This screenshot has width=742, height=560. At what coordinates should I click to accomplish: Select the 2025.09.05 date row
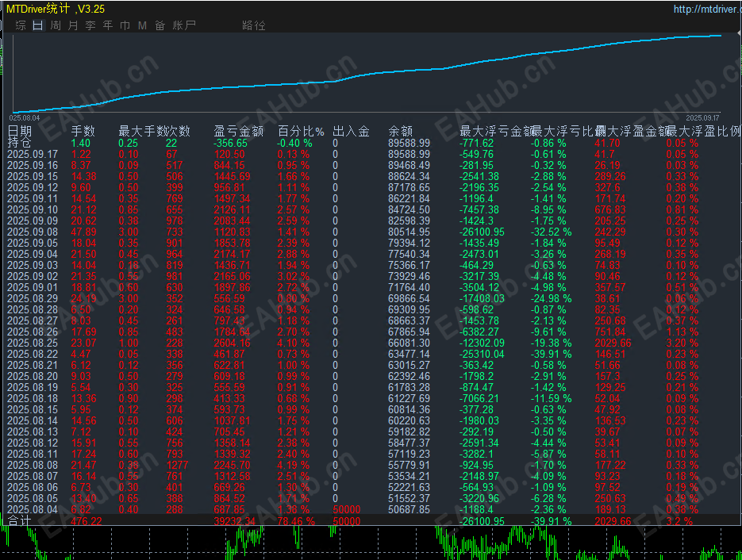(33, 243)
